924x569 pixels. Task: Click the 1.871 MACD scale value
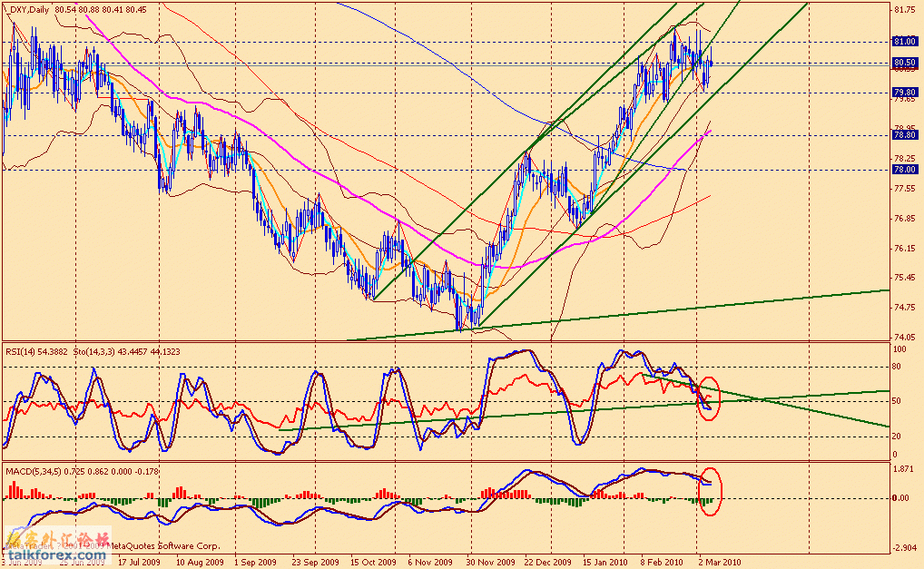tap(904, 468)
